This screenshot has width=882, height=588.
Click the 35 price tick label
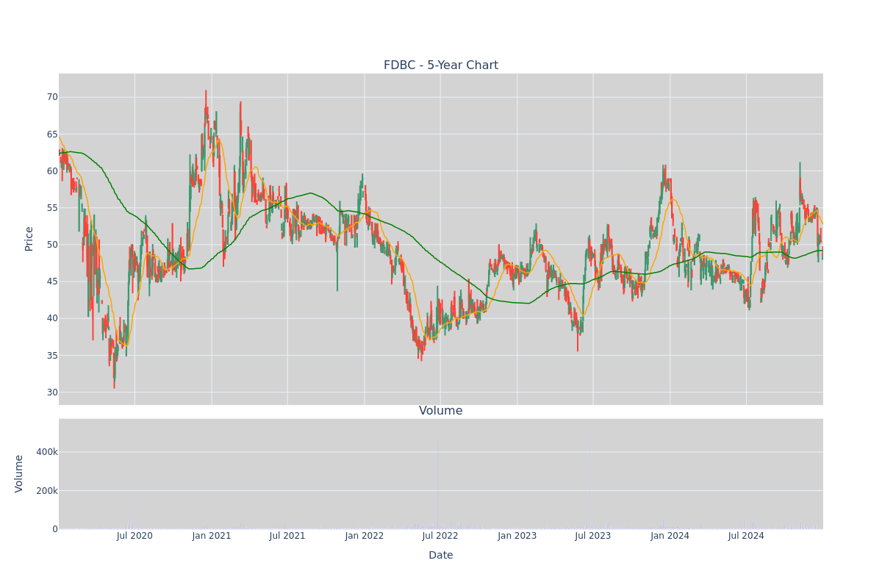(52, 356)
